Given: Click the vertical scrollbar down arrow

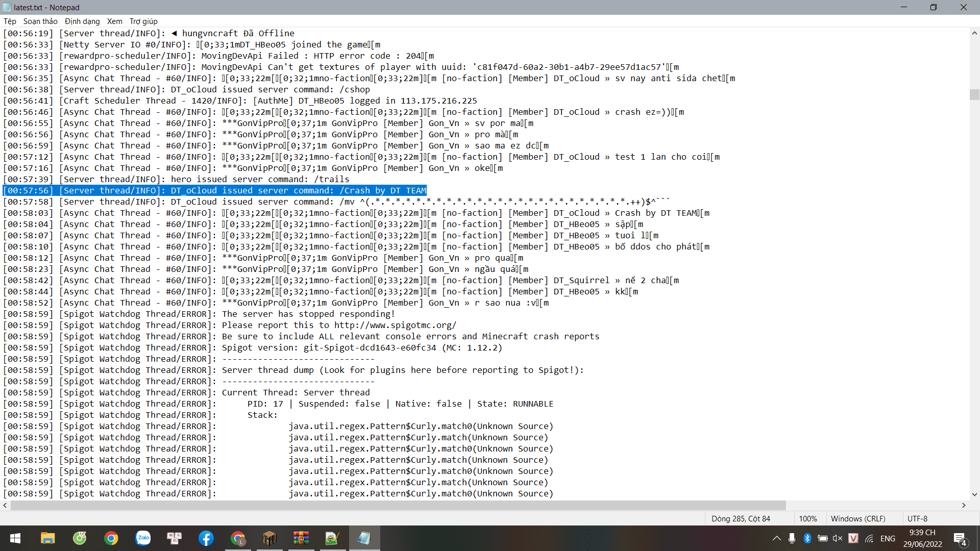Looking at the screenshot, I should [x=974, y=494].
